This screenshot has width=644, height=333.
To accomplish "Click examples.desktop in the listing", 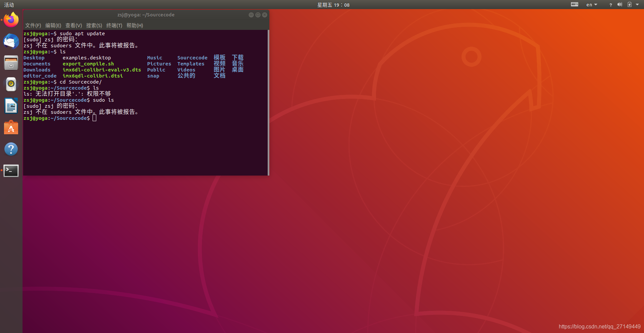I will (x=87, y=58).
